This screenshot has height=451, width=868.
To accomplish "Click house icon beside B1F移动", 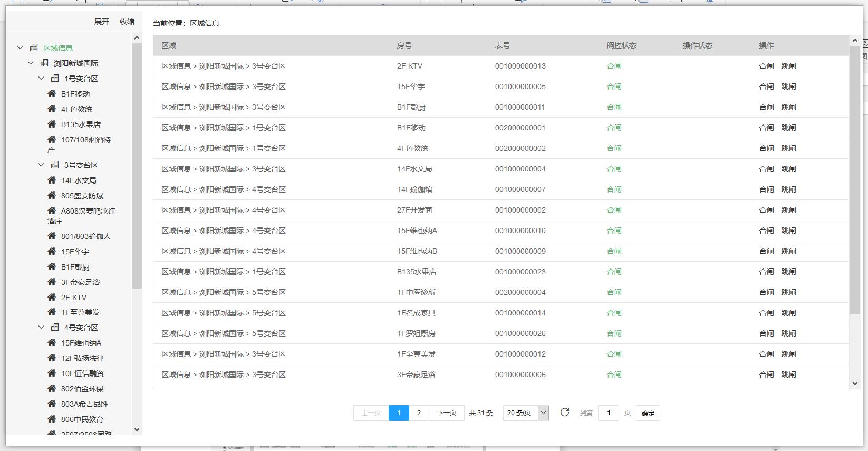I will coord(52,94).
